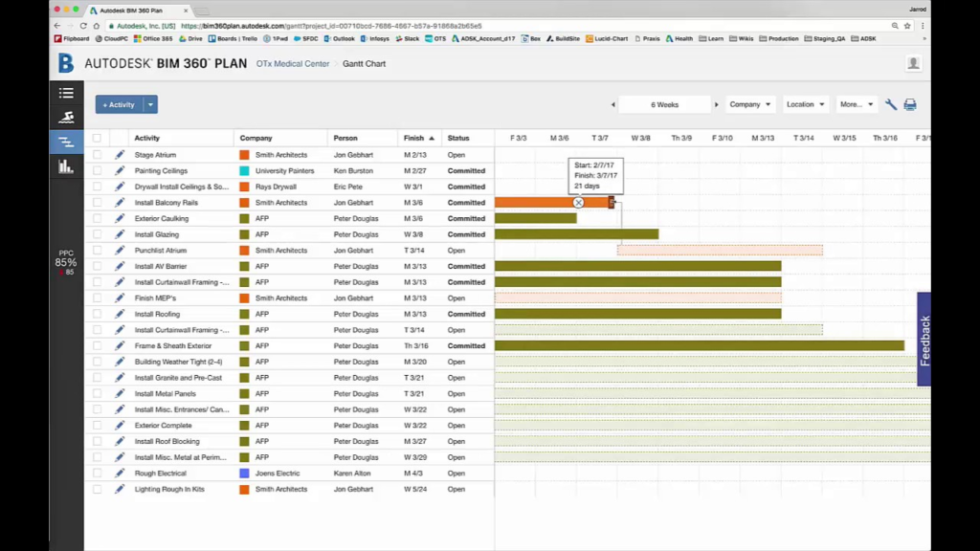The image size is (980, 551).
Task: Print the Gantt chart with printer icon
Action: coord(910,104)
